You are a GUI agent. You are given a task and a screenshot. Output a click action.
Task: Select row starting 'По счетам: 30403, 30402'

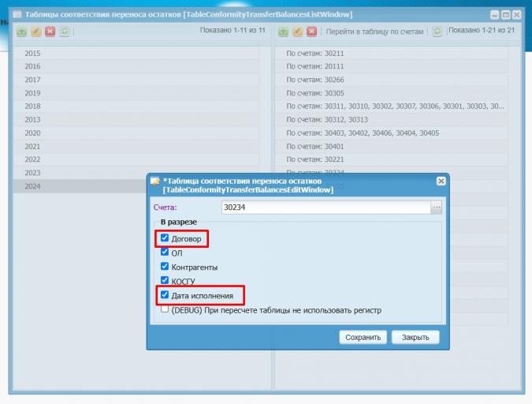(392, 133)
